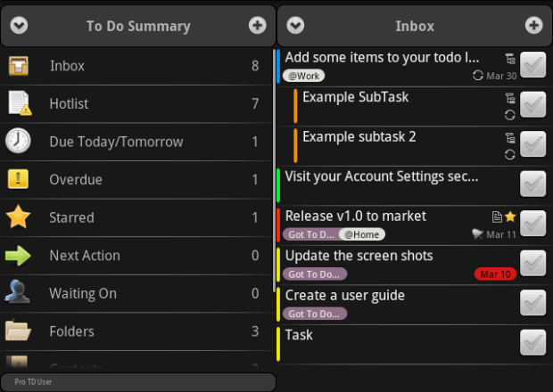553x392 pixels.
Task: Check off 'Update the screen shots'
Action: [532, 263]
